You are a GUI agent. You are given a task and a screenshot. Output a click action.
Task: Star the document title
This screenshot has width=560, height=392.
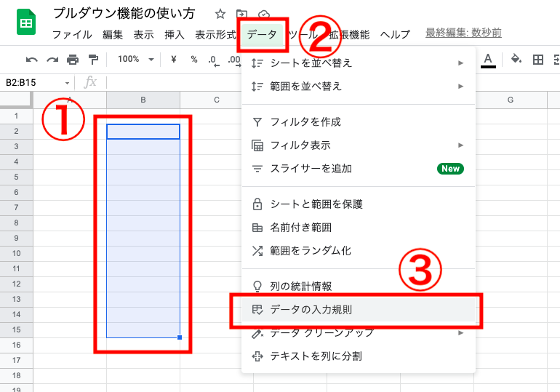point(220,14)
